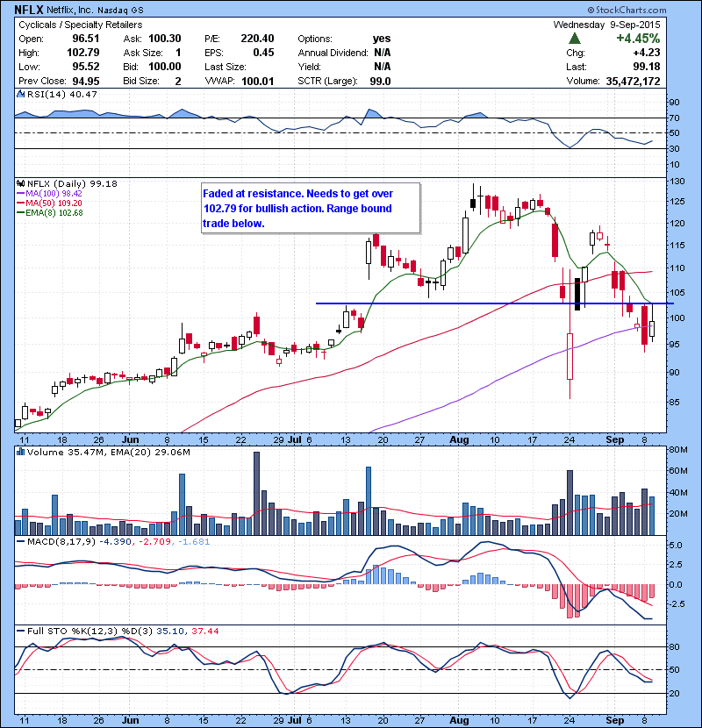
Task: Click the MA(100) 98.42 legend text
Action: point(54,194)
